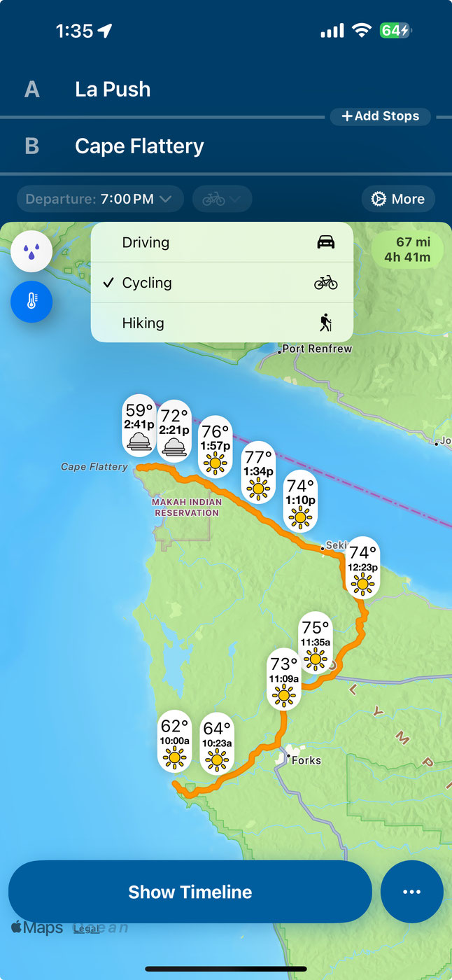Tap the Add Stops button
This screenshot has width=452, height=980.
point(381,116)
